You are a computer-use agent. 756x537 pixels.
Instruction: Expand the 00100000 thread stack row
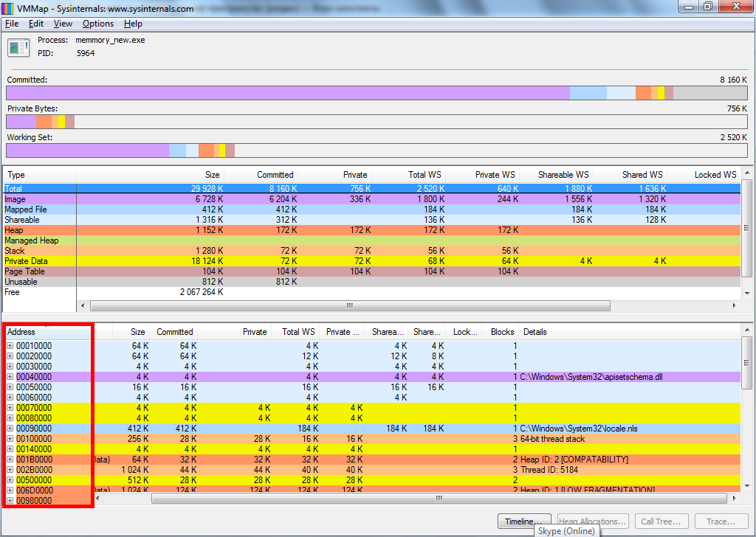pyautogui.click(x=10, y=439)
